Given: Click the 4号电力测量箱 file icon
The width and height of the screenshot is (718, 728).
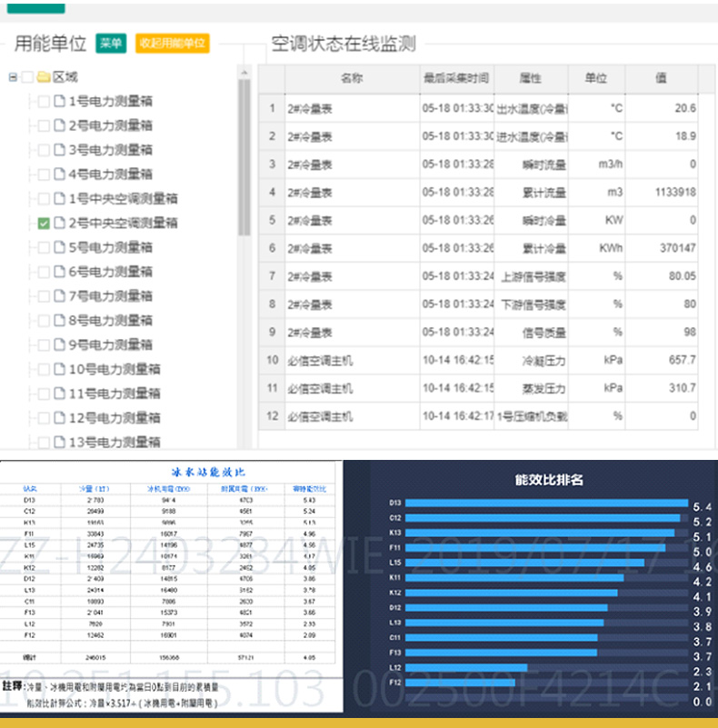Looking at the screenshot, I should point(59,175).
